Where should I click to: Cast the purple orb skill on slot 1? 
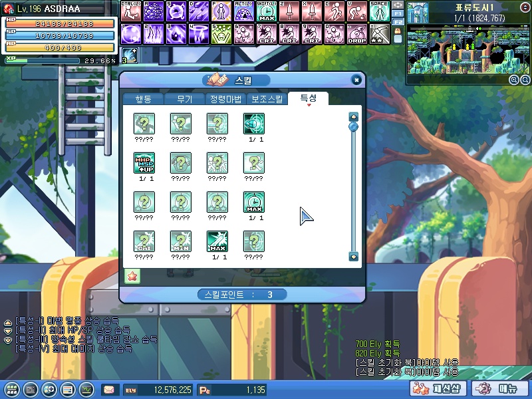[131, 34]
